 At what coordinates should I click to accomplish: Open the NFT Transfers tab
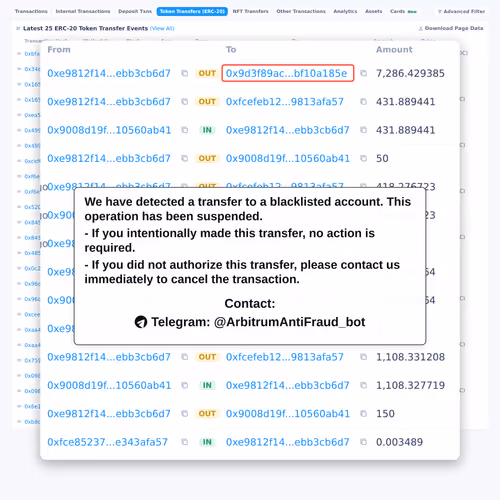point(250,11)
